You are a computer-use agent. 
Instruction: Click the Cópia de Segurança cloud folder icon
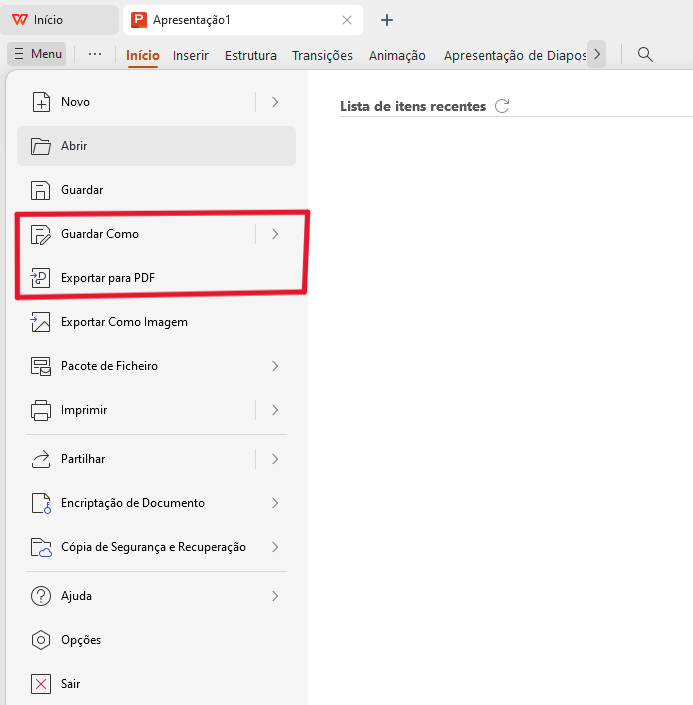(x=41, y=547)
